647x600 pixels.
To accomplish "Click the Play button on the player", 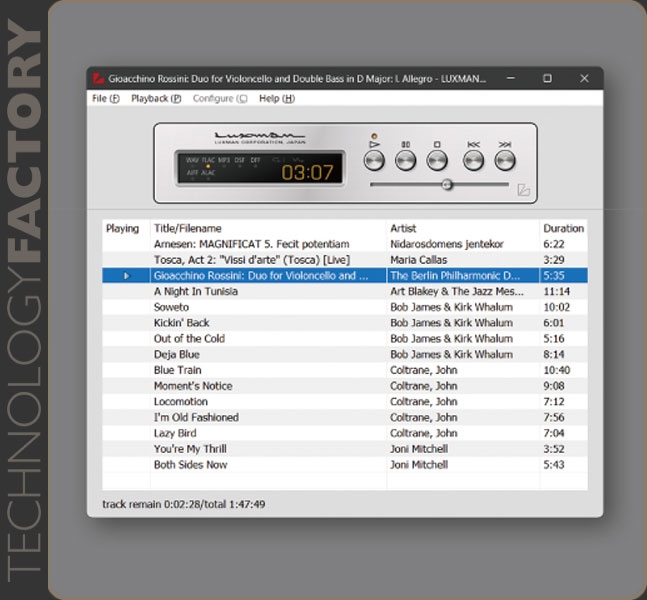I will click(x=374, y=160).
